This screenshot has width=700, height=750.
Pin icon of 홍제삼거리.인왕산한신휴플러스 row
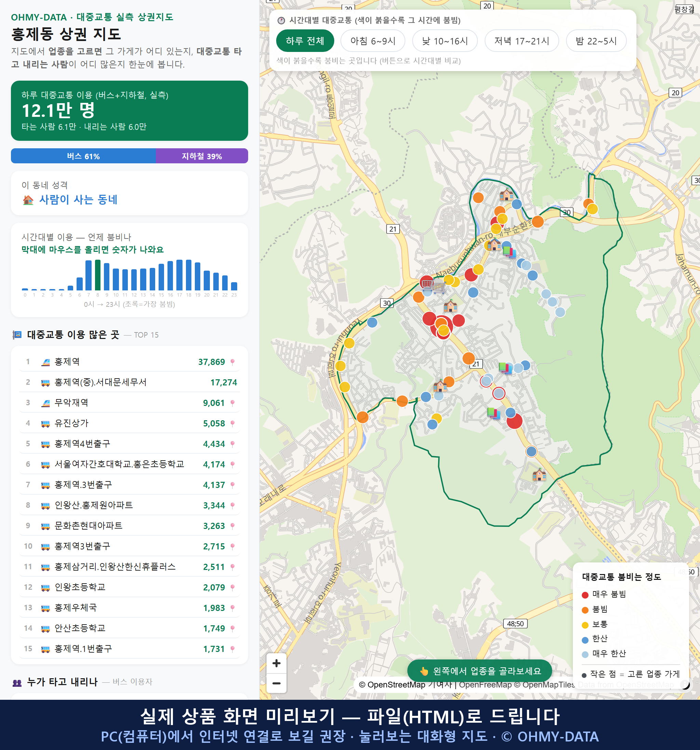[232, 567]
